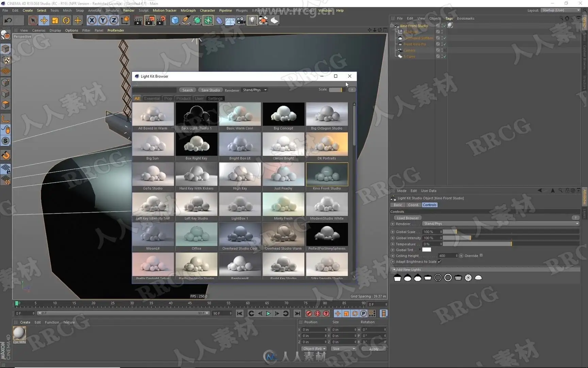588x368 pixels.
Task: Select the Pen spline tool
Action: [x=186, y=21]
